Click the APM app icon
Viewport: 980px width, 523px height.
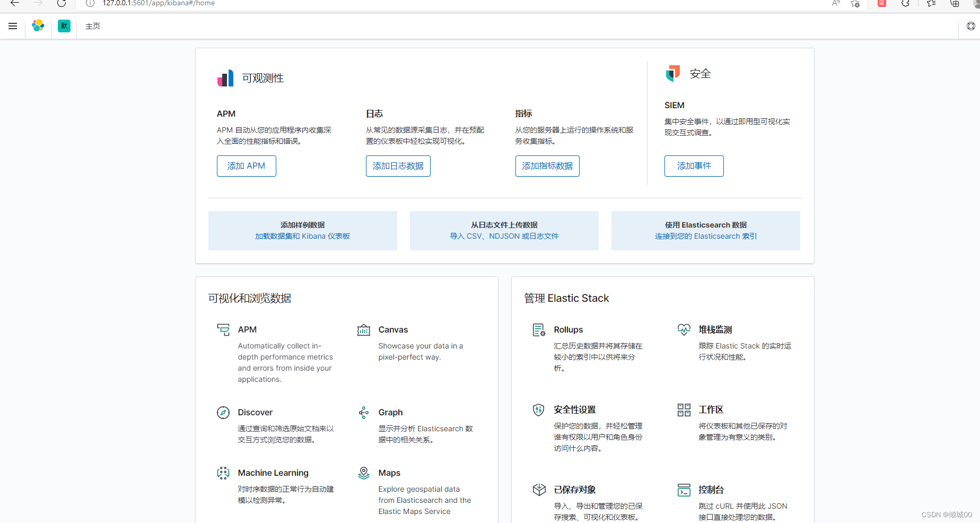(x=223, y=330)
